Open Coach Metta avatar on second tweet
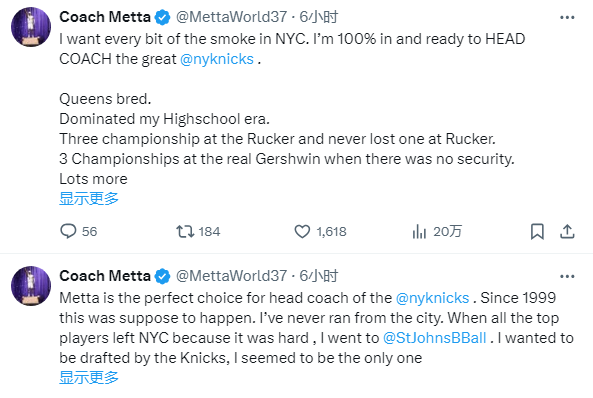The image size is (593, 398). click(31, 286)
